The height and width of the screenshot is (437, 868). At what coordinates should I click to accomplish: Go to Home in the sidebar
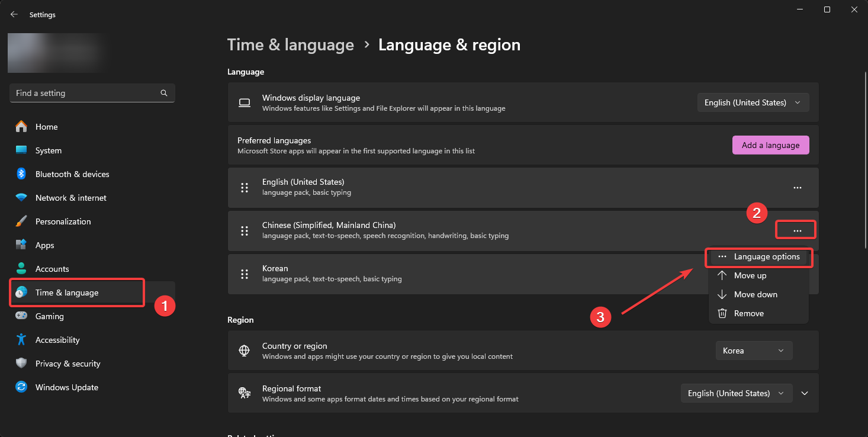(x=92, y=127)
